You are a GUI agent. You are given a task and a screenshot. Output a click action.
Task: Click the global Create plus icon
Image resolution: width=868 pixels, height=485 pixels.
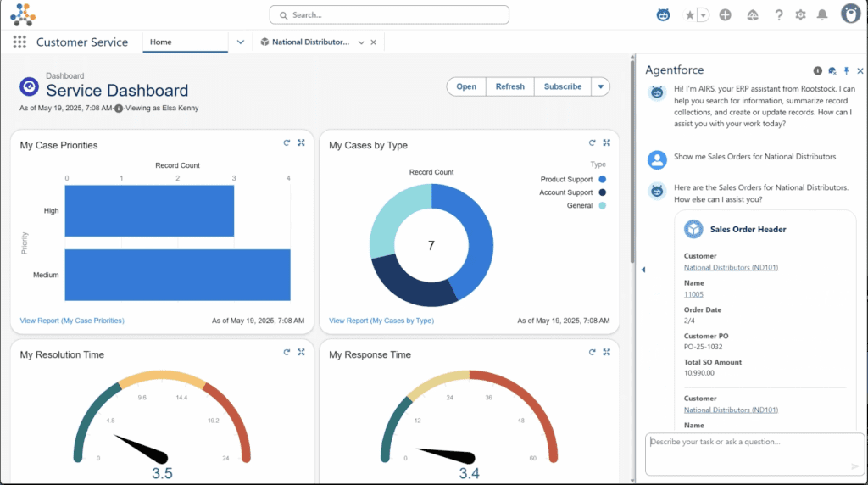[726, 15]
